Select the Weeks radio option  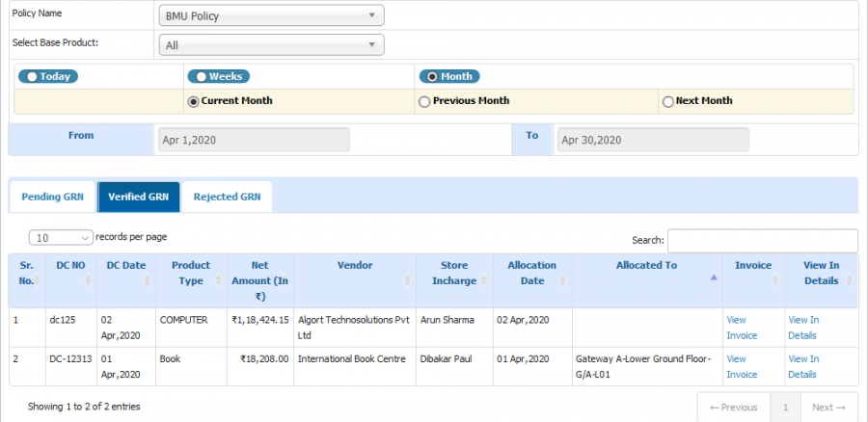[201, 77]
